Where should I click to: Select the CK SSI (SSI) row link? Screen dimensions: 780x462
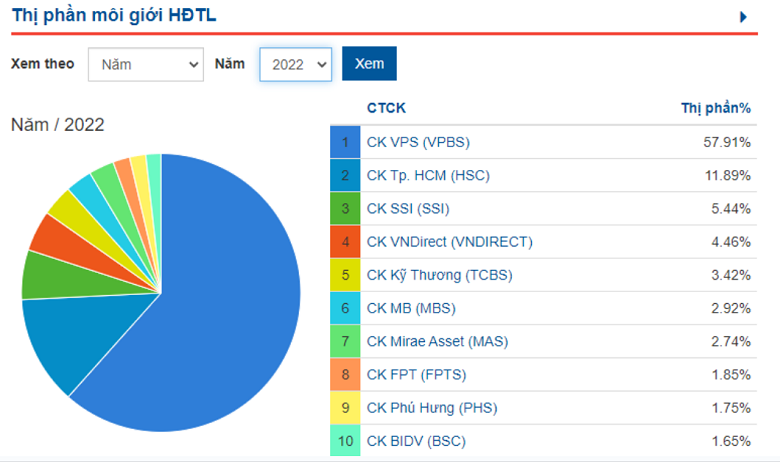click(409, 208)
